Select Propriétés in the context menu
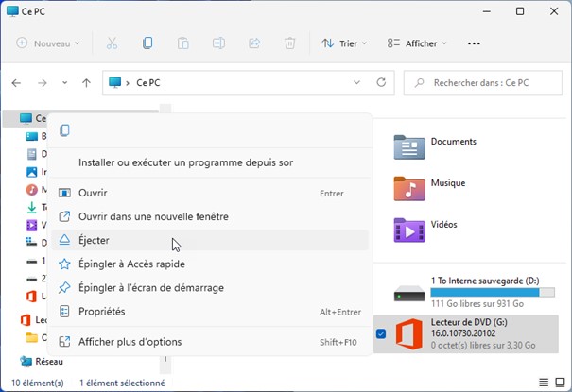This screenshot has width=572, height=392. 102,312
